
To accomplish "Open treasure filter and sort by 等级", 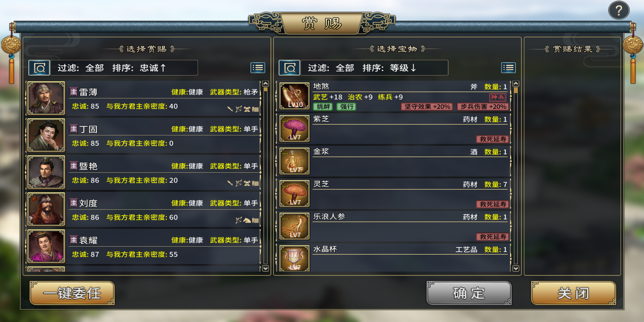I will (x=374, y=68).
